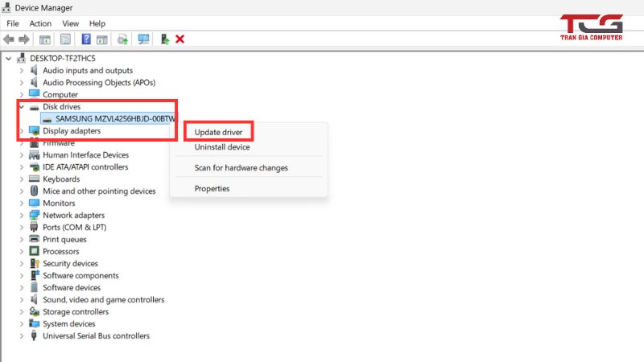Click the Forward arrow toolbar icon

click(x=24, y=39)
